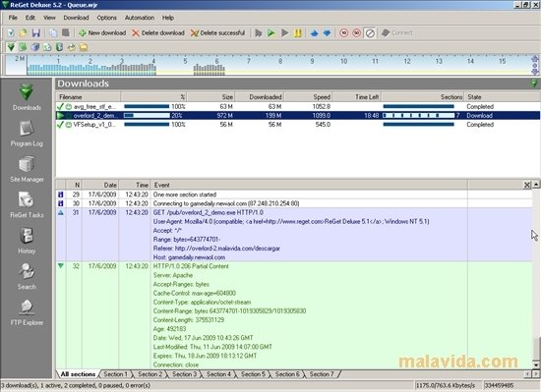The height and width of the screenshot is (392, 541).
Task: Click the blue cube site manager icon
Action: 35,47
